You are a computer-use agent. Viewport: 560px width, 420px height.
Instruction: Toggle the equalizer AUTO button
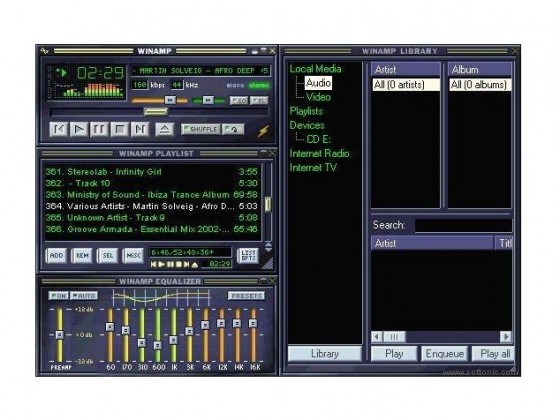(84, 296)
